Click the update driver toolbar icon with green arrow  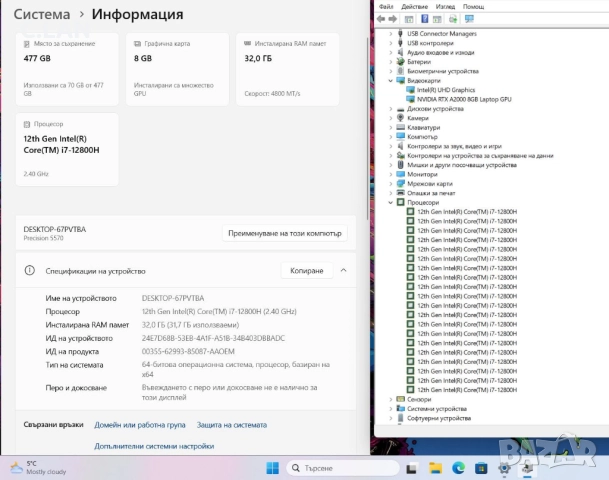pyautogui.click(x=453, y=19)
